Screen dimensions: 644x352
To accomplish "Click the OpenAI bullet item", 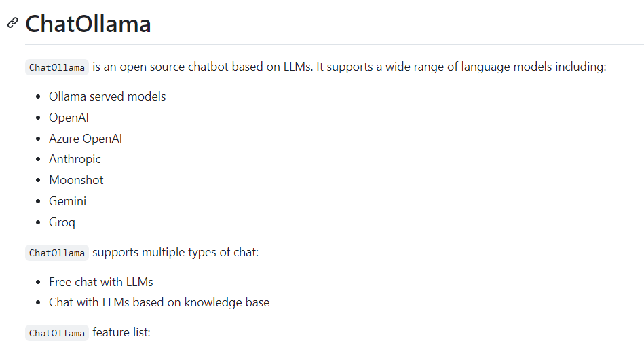I will 69,118.
